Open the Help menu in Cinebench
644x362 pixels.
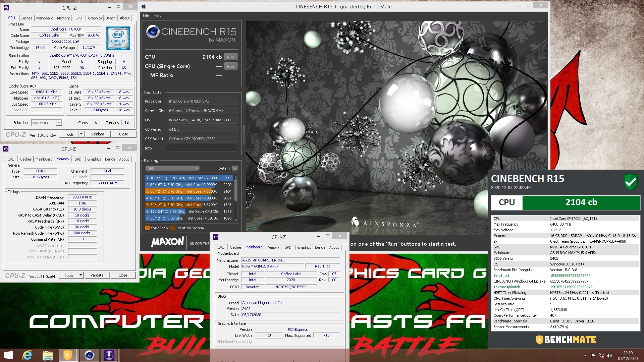click(x=157, y=15)
